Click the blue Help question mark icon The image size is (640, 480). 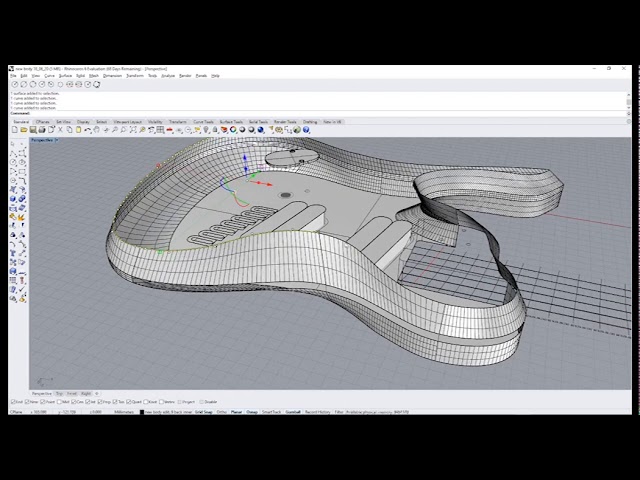coord(306,130)
